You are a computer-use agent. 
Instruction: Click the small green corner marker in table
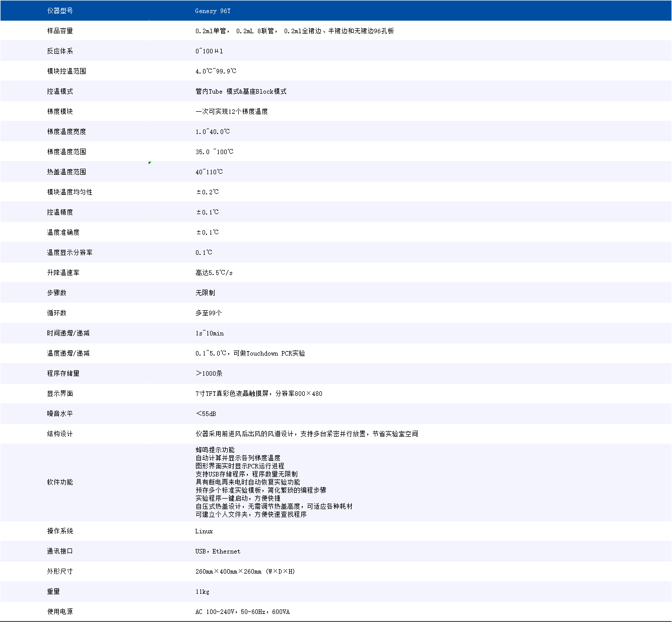tap(150, 163)
